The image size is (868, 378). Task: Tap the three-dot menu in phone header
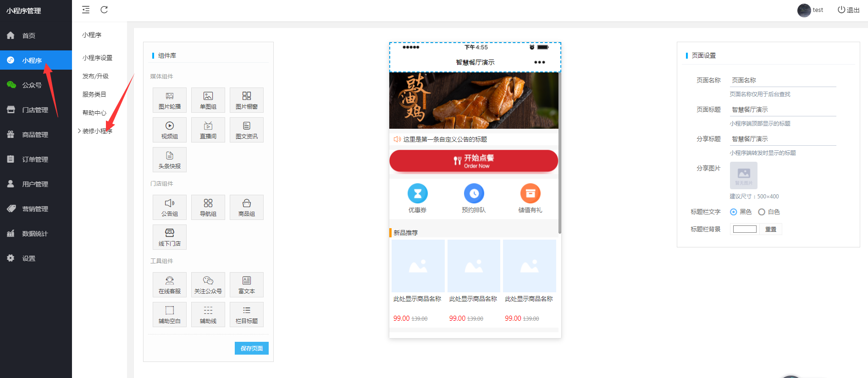(x=540, y=62)
